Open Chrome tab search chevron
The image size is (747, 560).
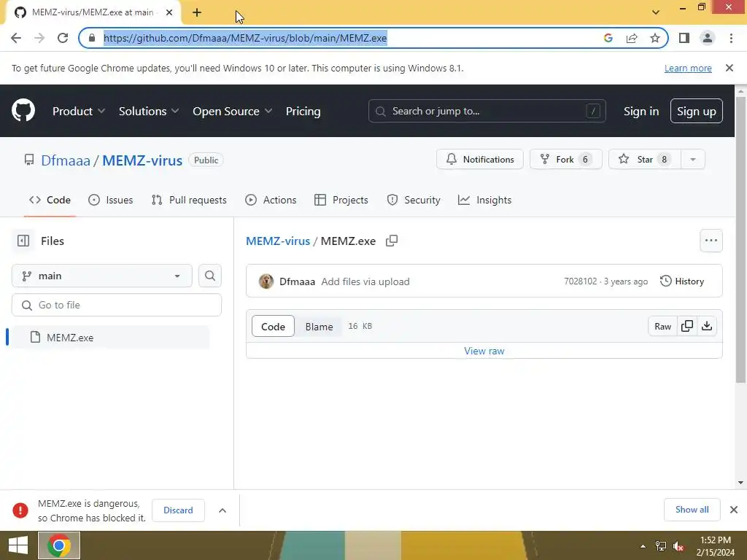656,12
